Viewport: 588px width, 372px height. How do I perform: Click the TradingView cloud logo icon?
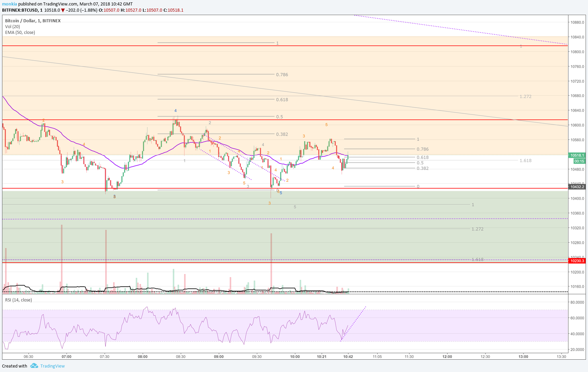click(x=34, y=366)
